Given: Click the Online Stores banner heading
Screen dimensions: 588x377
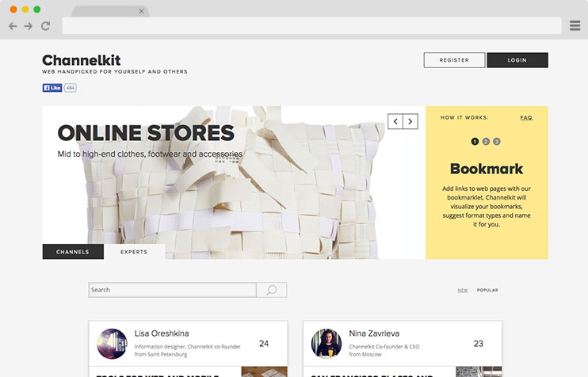Looking at the screenshot, I should 146,132.
